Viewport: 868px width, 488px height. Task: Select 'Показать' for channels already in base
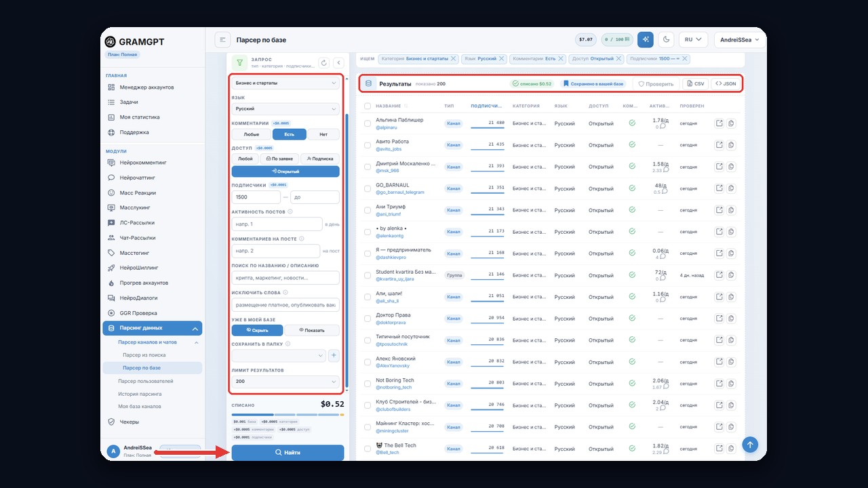[312, 331]
